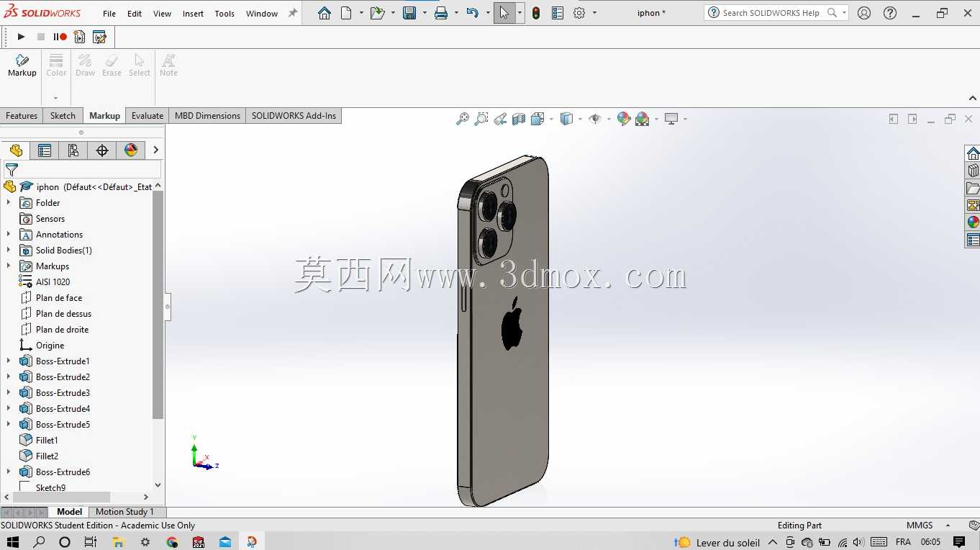Rebuild the model with traffic light icon
980x550 pixels.
point(536,13)
